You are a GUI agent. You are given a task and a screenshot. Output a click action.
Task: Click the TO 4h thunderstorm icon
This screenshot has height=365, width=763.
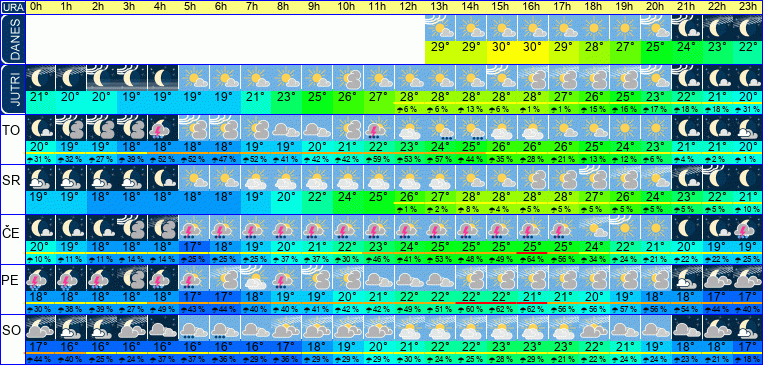[x=163, y=128]
